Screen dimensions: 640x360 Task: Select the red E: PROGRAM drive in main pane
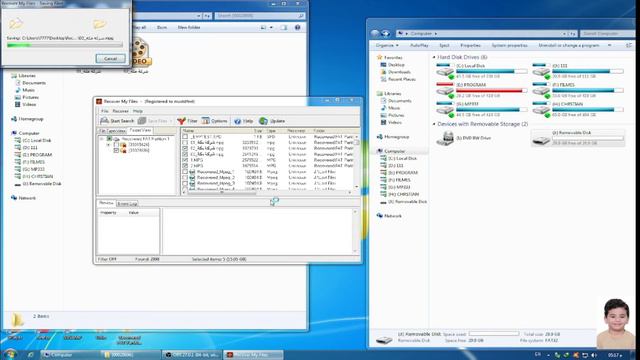(x=482, y=90)
